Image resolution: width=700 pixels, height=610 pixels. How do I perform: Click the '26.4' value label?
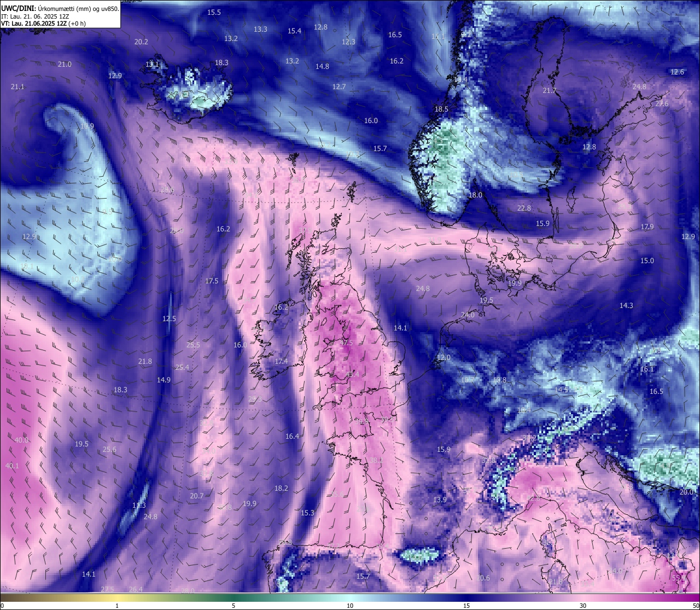coord(136,589)
